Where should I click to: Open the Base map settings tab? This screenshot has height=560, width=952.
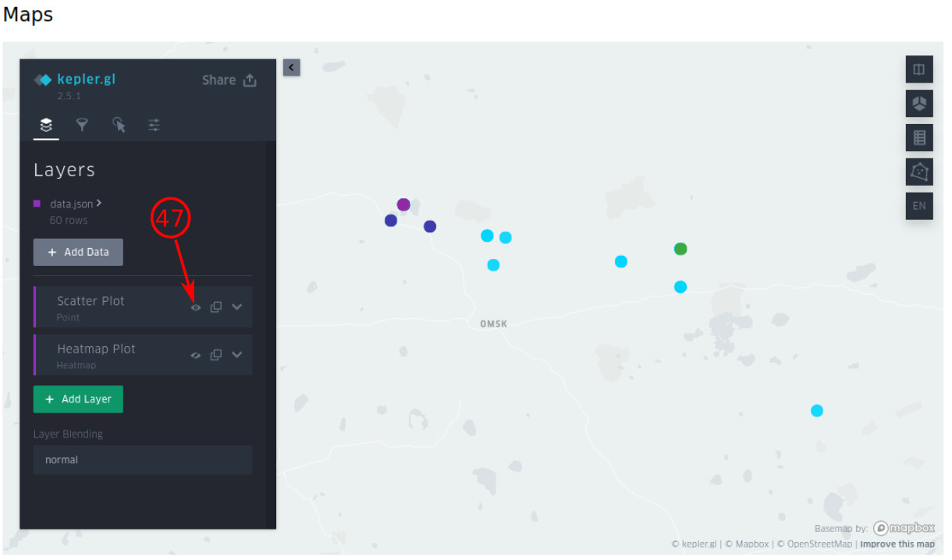(x=154, y=125)
